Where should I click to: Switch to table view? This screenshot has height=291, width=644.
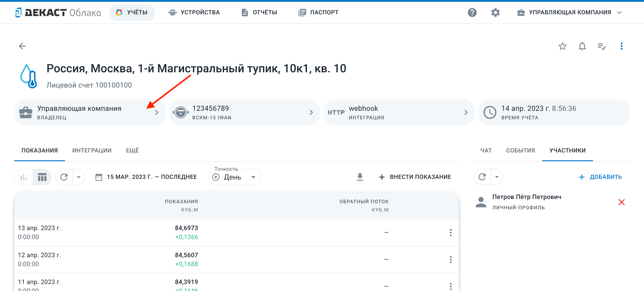click(42, 177)
